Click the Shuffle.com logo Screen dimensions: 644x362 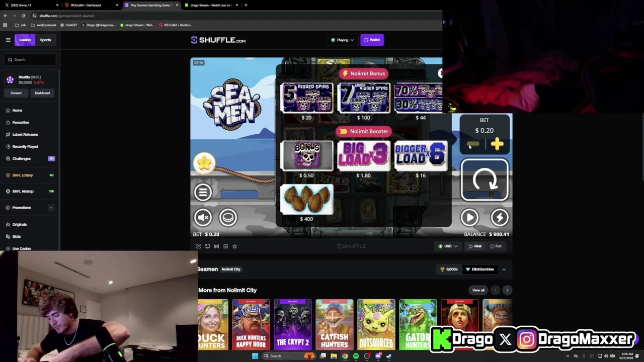pos(218,40)
